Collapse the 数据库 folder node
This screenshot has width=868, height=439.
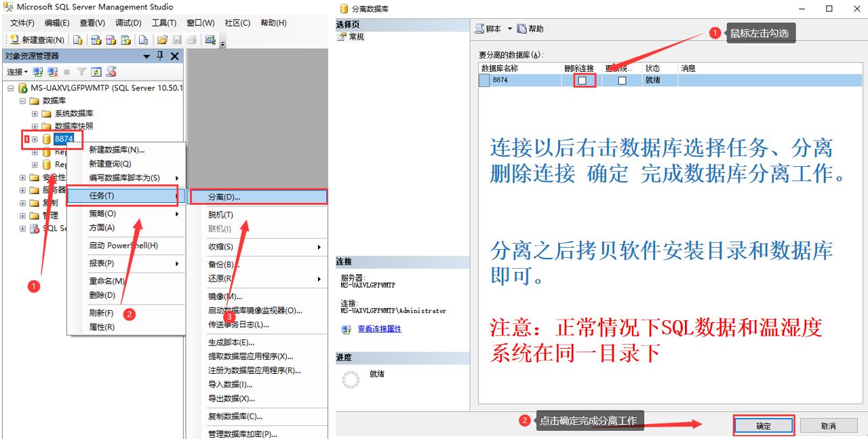click(x=23, y=100)
